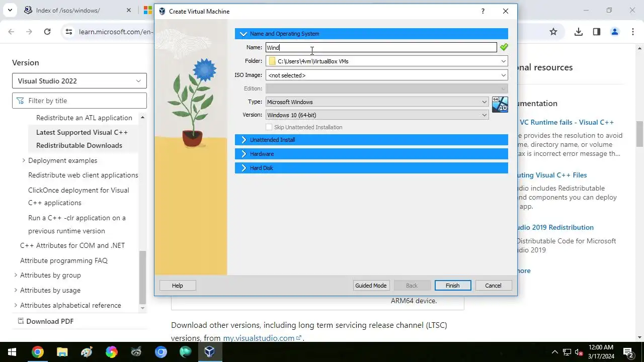Click the Windows 10 64-bit OS type icon
644x362 pixels.
[x=500, y=105]
